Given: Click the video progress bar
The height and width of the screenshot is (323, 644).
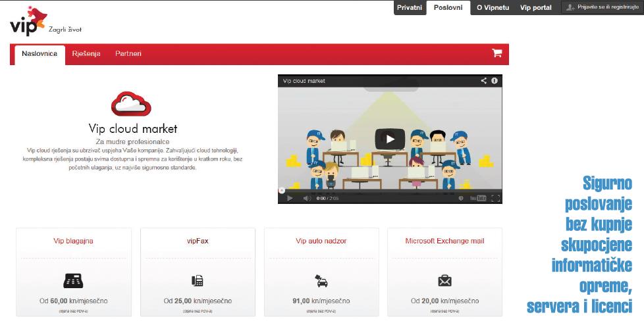Looking at the screenshot, I should [x=390, y=191].
